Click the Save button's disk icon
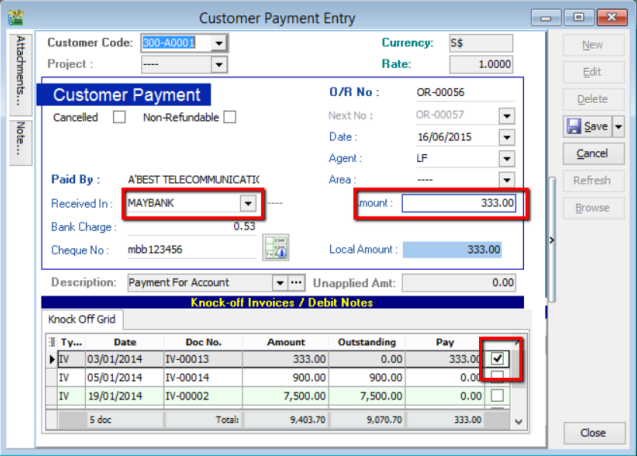Screen dimensions: 637x456 (x=574, y=127)
